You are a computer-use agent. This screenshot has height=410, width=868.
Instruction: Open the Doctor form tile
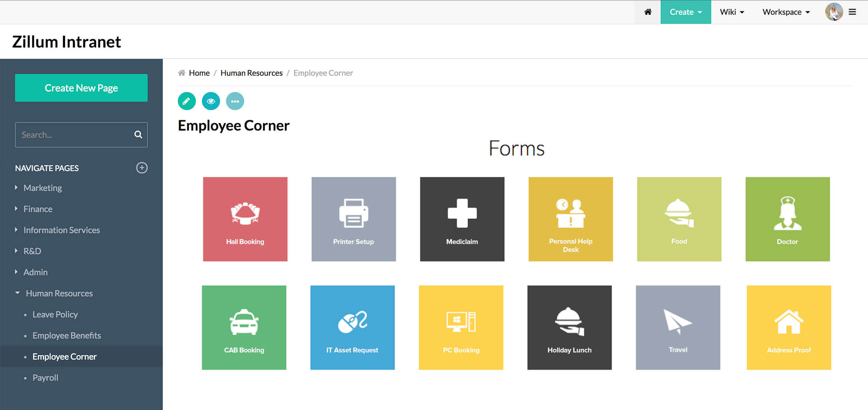pyautogui.click(x=788, y=219)
